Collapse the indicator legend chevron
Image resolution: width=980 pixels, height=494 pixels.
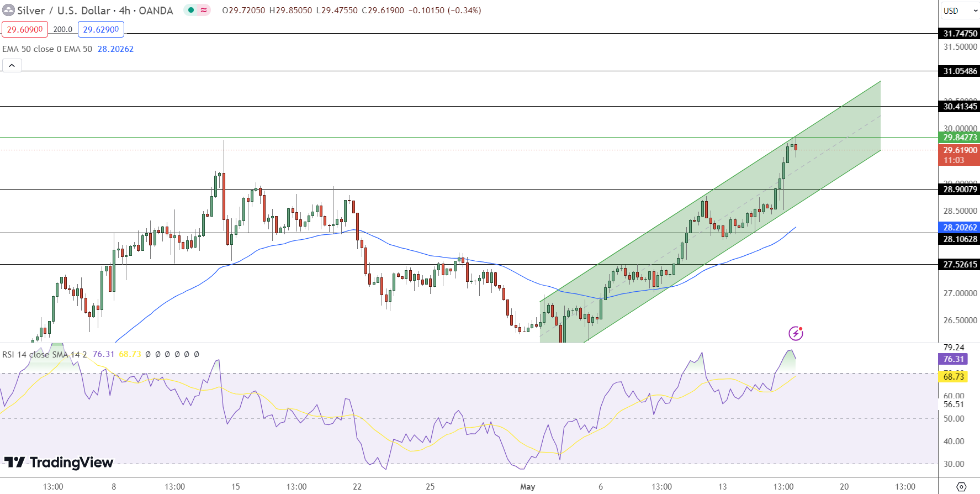click(12, 65)
